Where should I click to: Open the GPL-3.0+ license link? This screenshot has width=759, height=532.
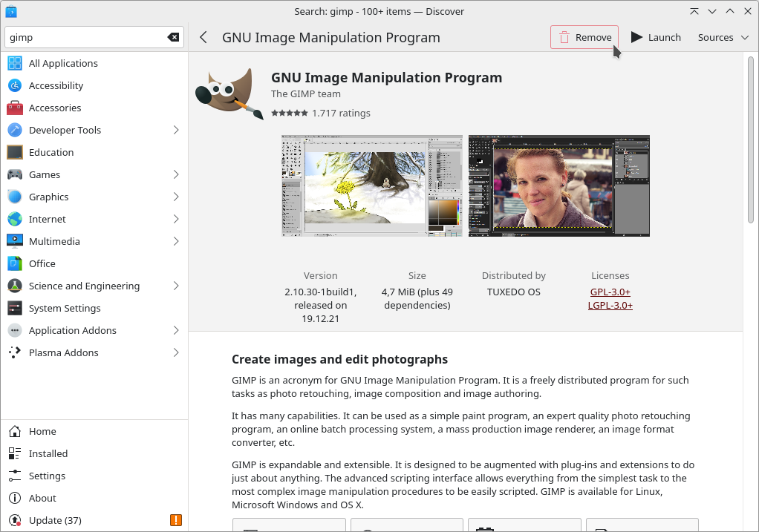pos(610,292)
